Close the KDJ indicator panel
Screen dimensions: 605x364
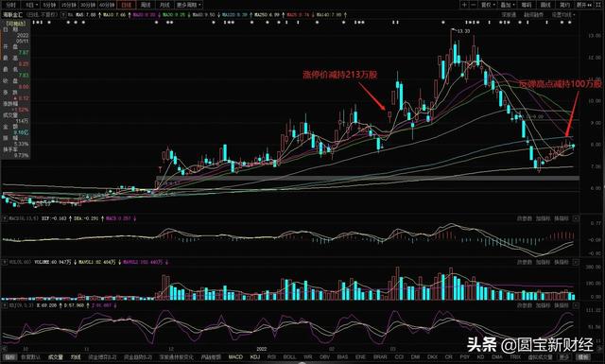coord(576,305)
